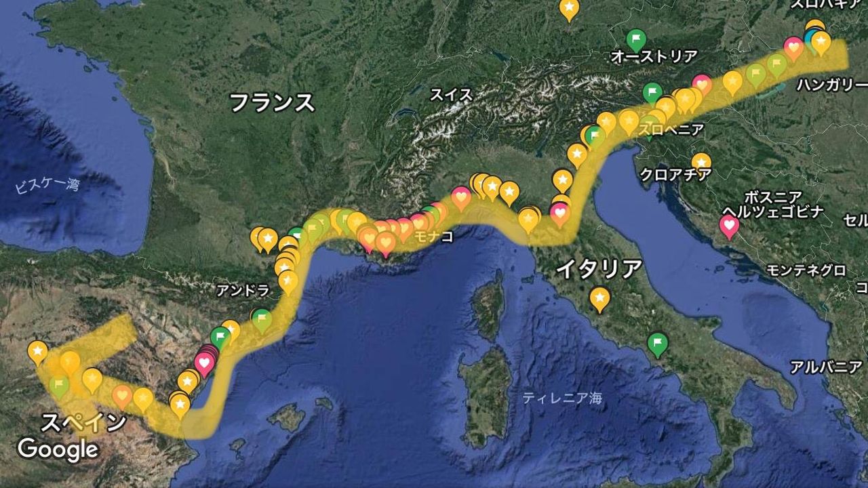
Task: Click the green flag pin above オーストリア label
Action: coord(635,39)
